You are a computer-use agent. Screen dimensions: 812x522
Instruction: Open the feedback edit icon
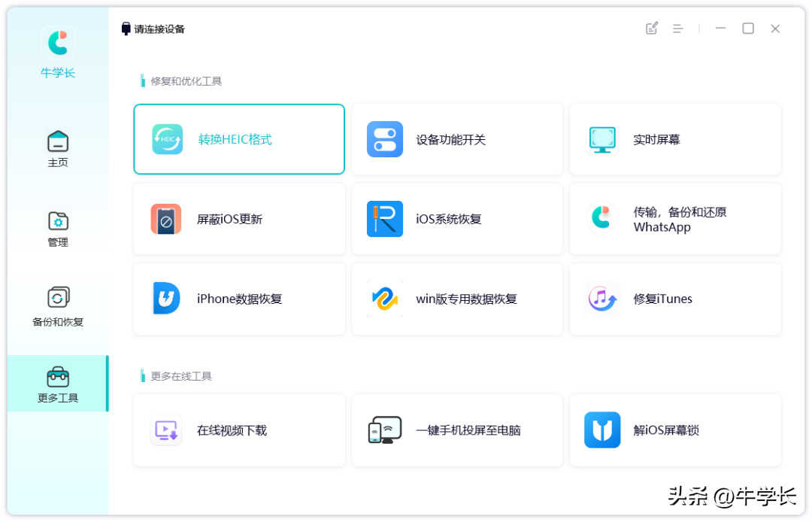[652, 29]
